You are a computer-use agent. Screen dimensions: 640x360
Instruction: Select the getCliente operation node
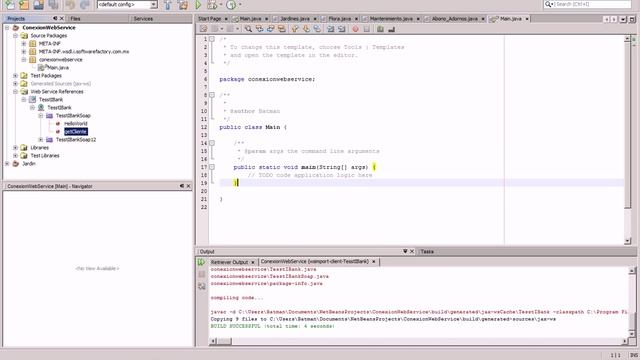pyautogui.click(x=76, y=131)
